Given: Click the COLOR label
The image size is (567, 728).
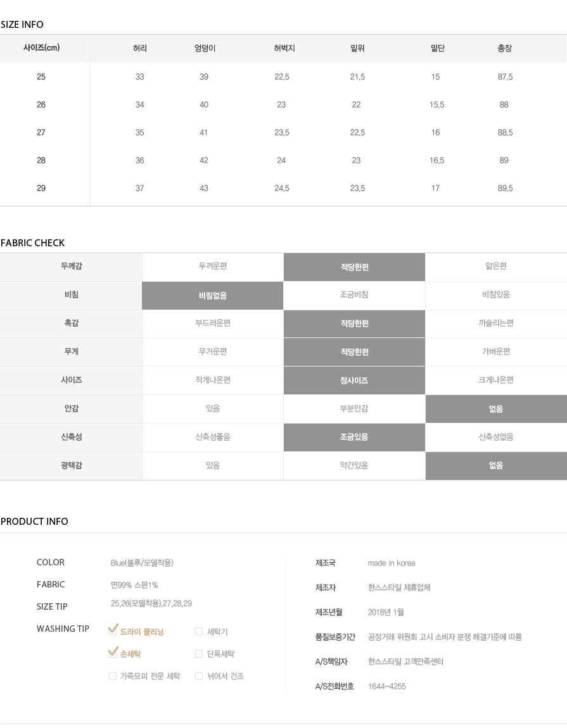Looking at the screenshot, I should click(51, 562).
